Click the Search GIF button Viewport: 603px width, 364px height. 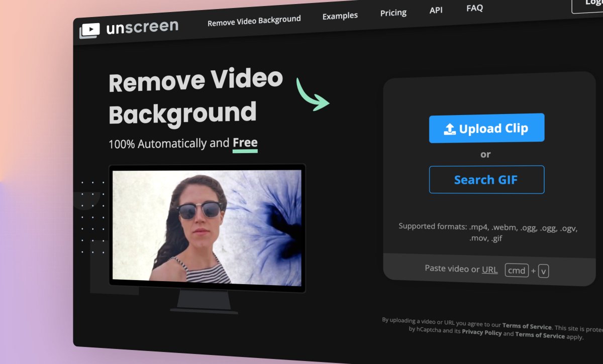coord(486,180)
